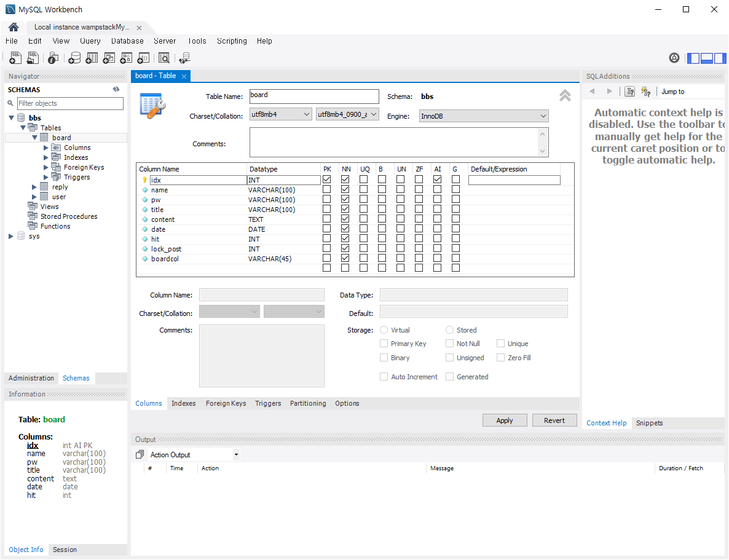This screenshot has width=729, height=560.
Task: Click copy icon beside Action Output
Action: point(140,454)
